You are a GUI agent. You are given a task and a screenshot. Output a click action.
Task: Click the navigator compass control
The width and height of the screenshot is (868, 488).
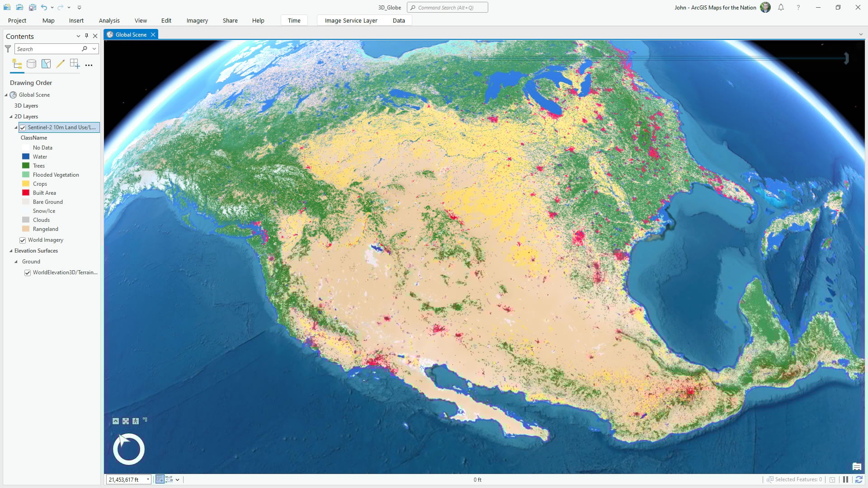[x=129, y=449]
